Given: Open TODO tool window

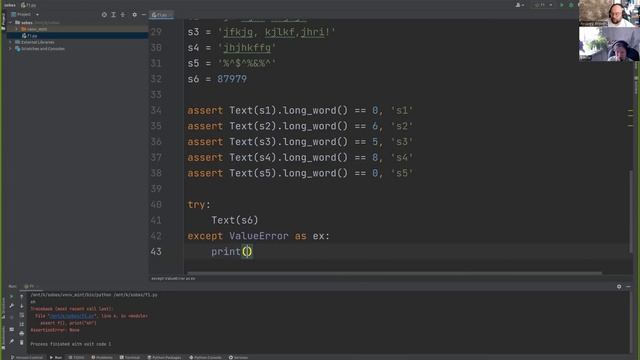Looking at the screenshot, I should pyautogui.click(x=76, y=357).
